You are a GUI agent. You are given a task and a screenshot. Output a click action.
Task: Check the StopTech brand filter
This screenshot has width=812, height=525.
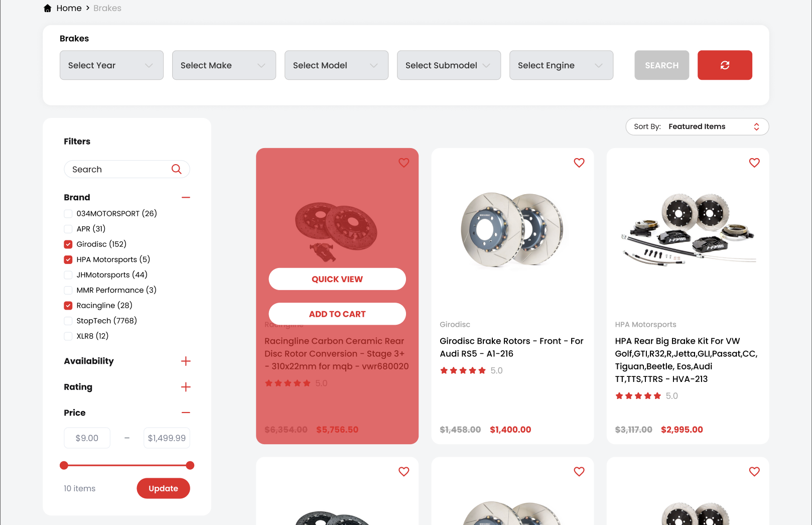click(x=68, y=321)
